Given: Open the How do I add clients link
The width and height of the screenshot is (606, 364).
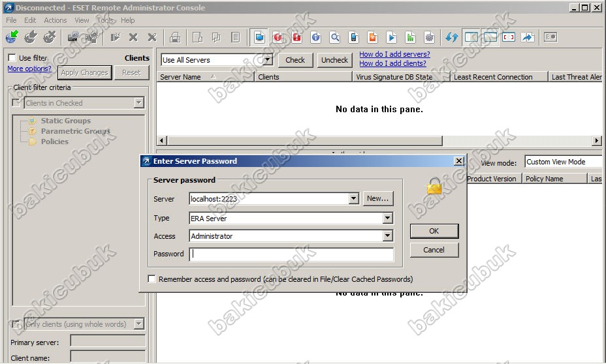Looking at the screenshot, I should coord(392,63).
